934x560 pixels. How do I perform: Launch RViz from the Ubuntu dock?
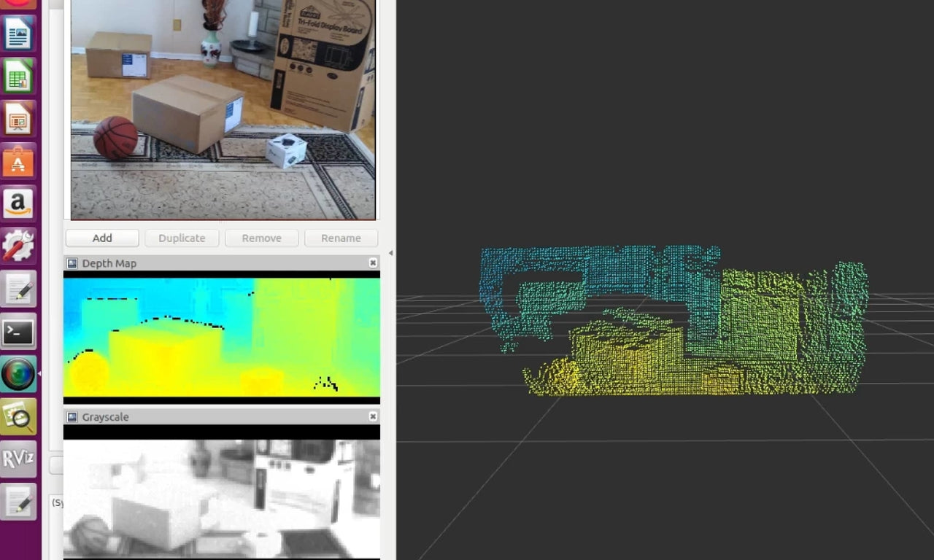pyautogui.click(x=18, y=459)
